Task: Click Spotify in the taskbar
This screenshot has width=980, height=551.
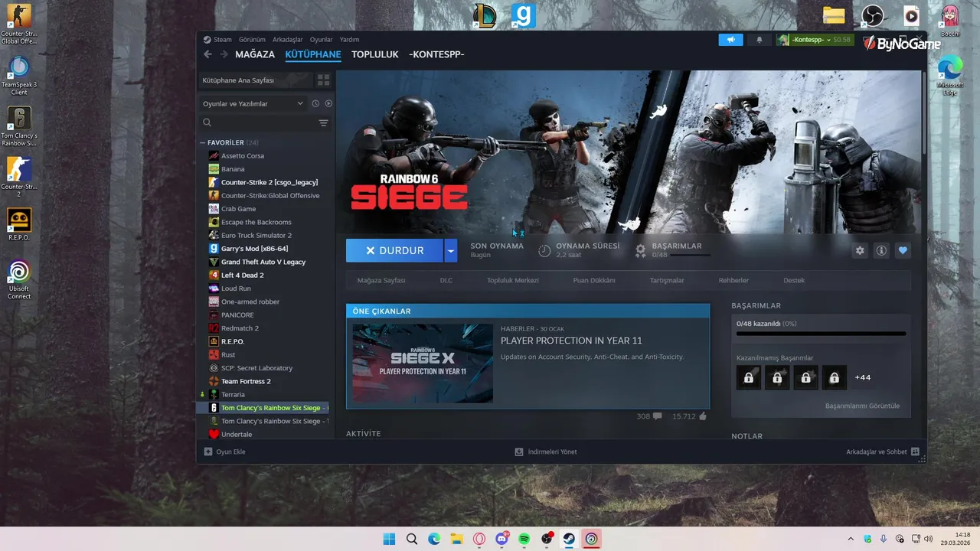Action: [x=524, y=539]
